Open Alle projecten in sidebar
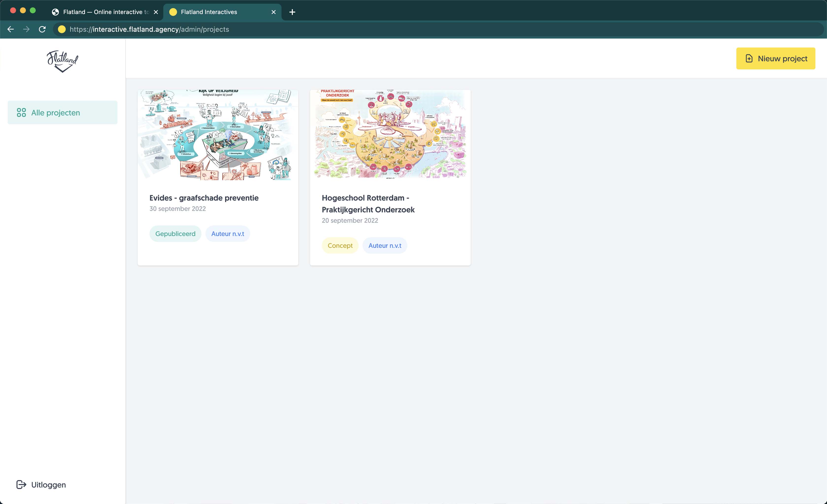Image resolution: width=827 pixels, height=504 pixels. (56, 113)
